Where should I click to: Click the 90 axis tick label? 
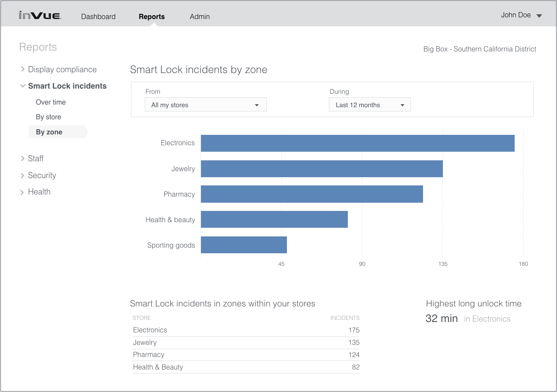point(362,264)
